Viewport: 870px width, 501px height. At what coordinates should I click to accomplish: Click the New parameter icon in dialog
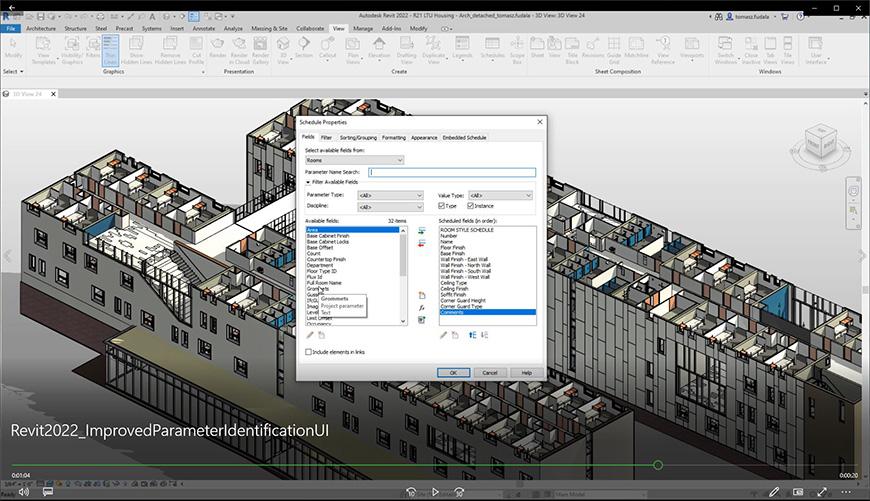coord(422,295)
